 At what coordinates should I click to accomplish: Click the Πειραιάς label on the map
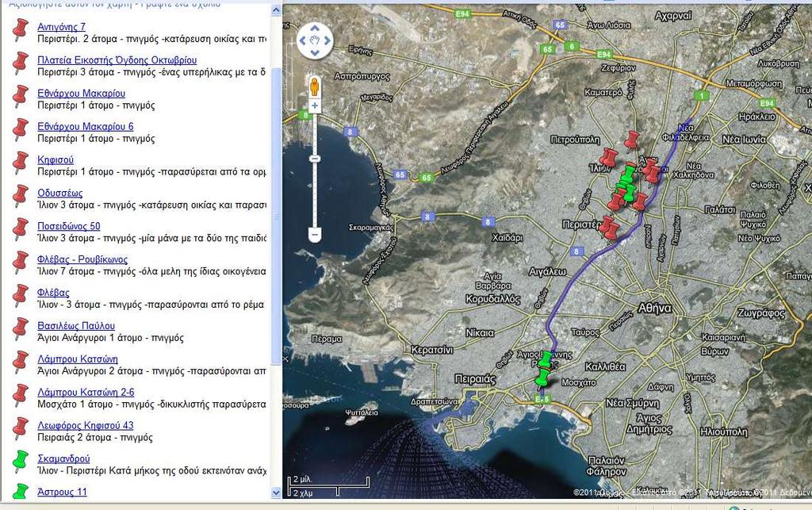click(x=475, y=379)
